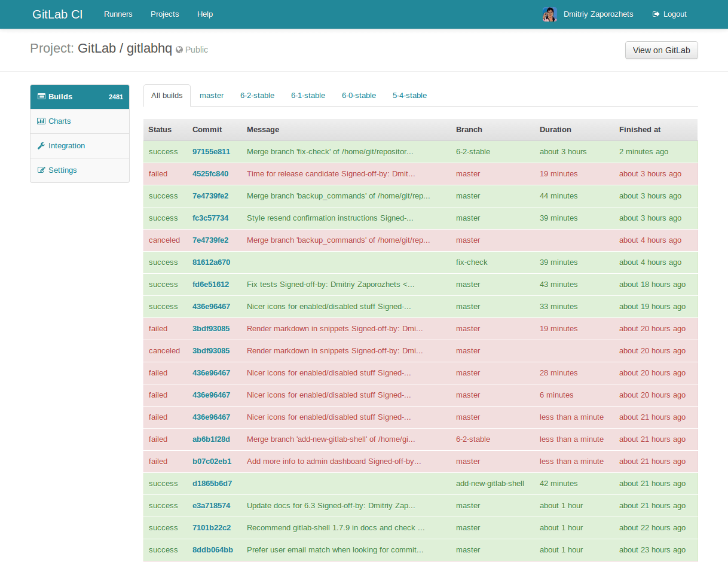Click message 'Add more info to admin dashboard'
Screen dimensions: 728x562
pos(334,462)
